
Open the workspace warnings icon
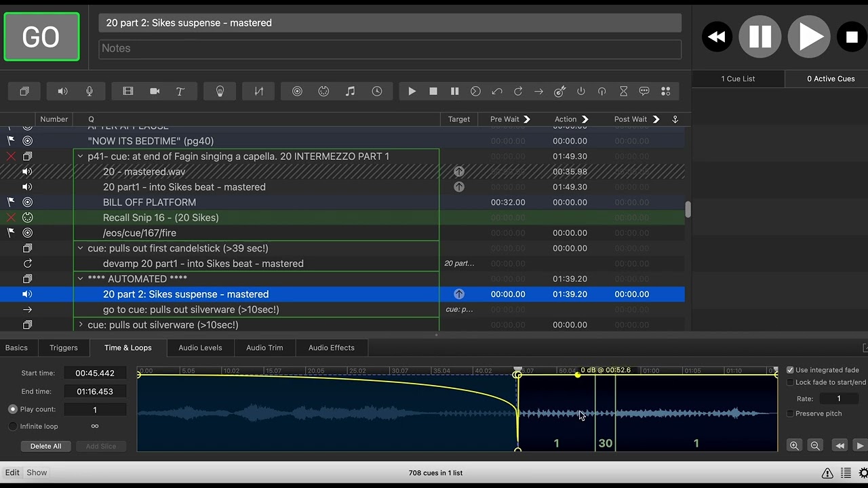pos(827,473)
